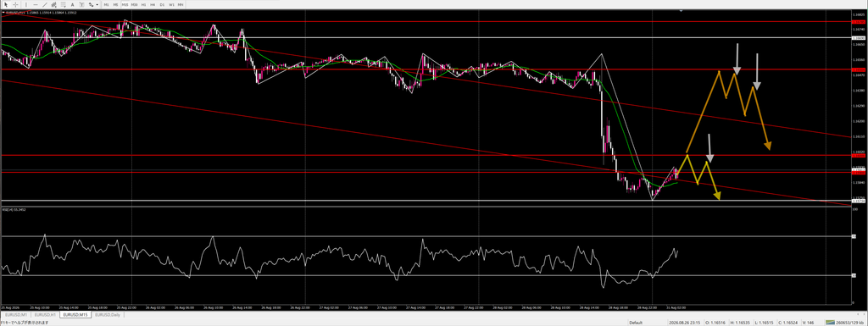
Task: Select the arrow cursor tool
Action: click(x=6, y=4)
